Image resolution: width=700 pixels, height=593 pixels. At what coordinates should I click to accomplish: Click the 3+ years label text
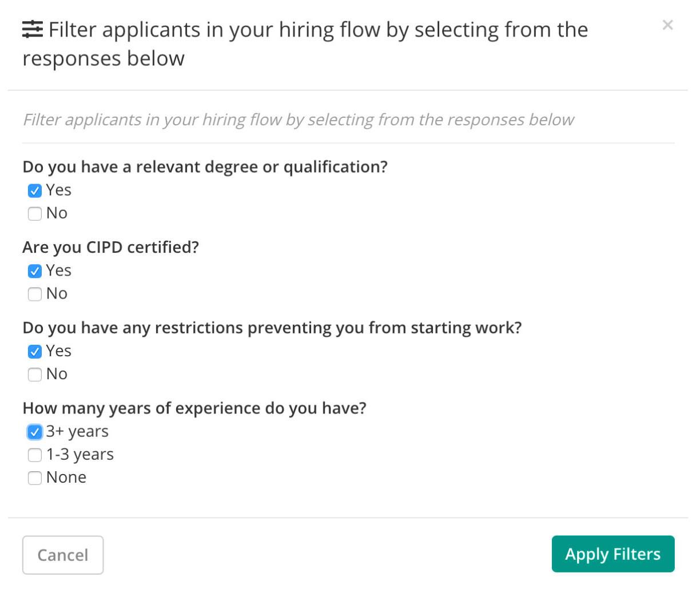77,432
